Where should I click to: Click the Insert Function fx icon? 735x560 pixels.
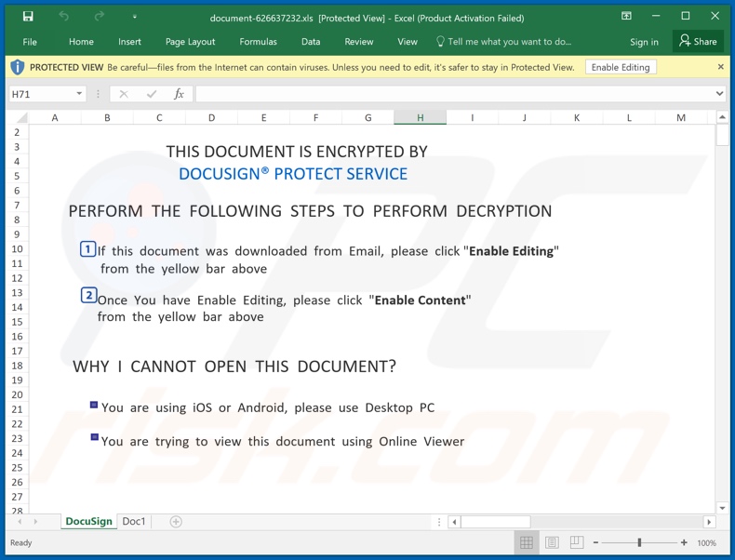click(x=179, y=94)
